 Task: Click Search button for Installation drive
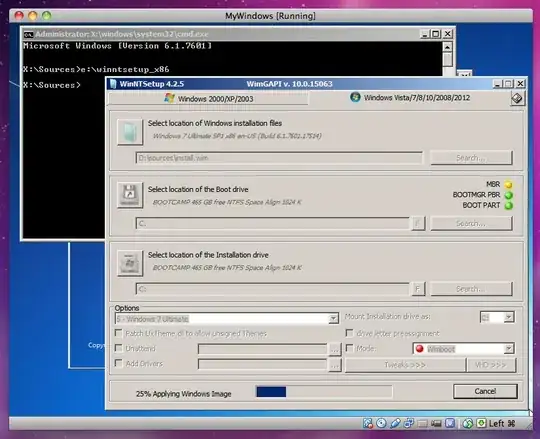[471, 289]
